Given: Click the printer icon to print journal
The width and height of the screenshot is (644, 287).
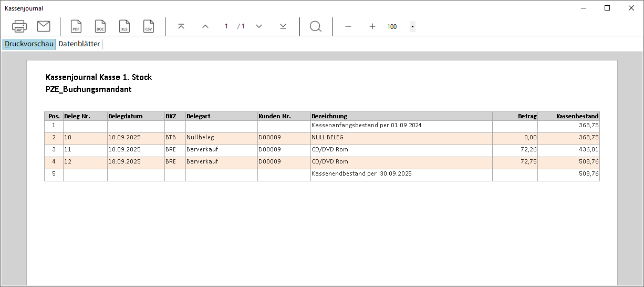Looking at the screenshot, I should (x=19, y=26).
